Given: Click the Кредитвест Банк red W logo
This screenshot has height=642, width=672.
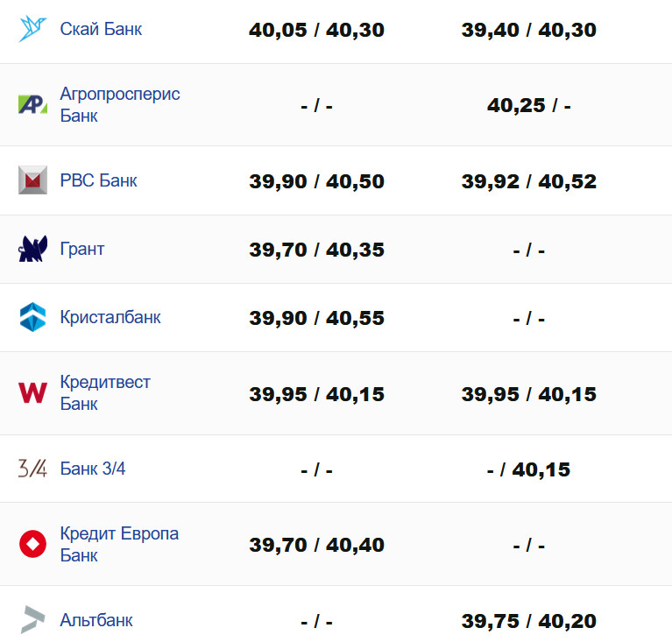Looking at the screenshot, I should click(x=32, y=393).
